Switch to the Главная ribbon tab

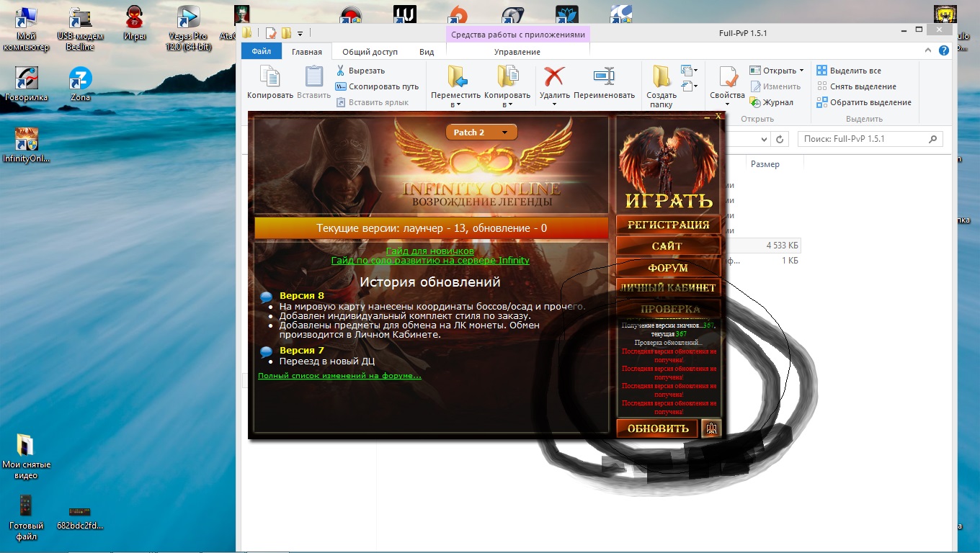307,52
